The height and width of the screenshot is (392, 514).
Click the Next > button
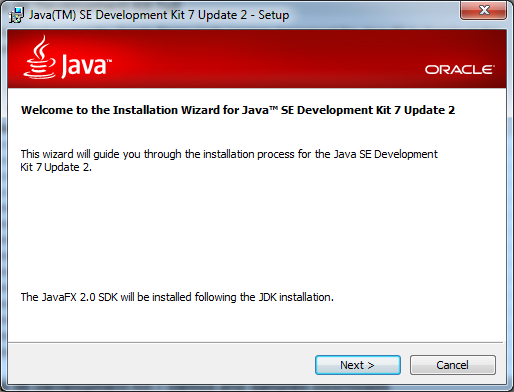coord(358,365)
